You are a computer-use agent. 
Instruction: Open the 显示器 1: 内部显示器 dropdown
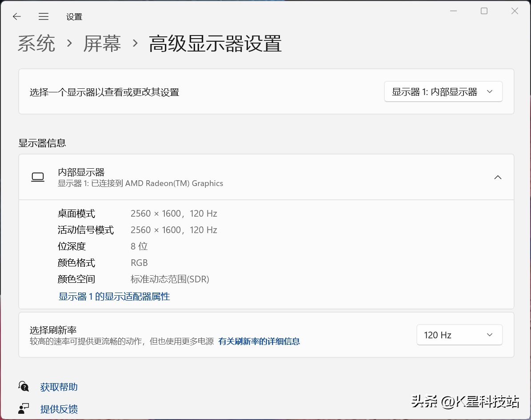443,91
